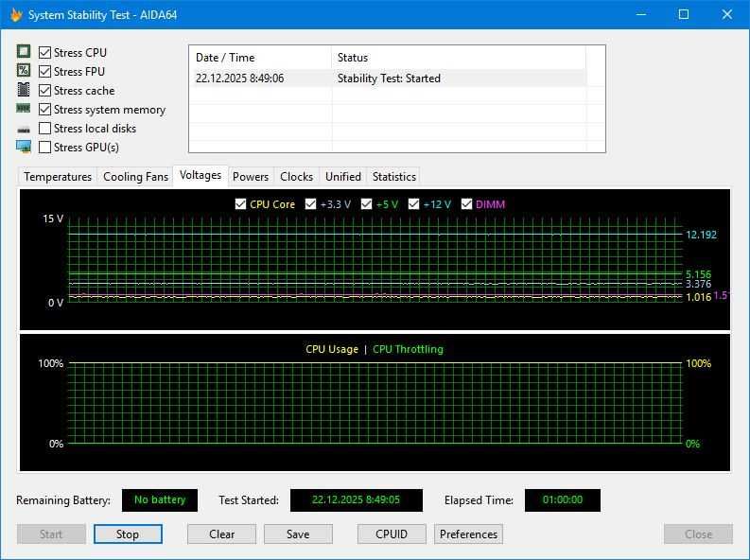Click the AIDA64 flame icon in title bar

click(x=16, y=15)
